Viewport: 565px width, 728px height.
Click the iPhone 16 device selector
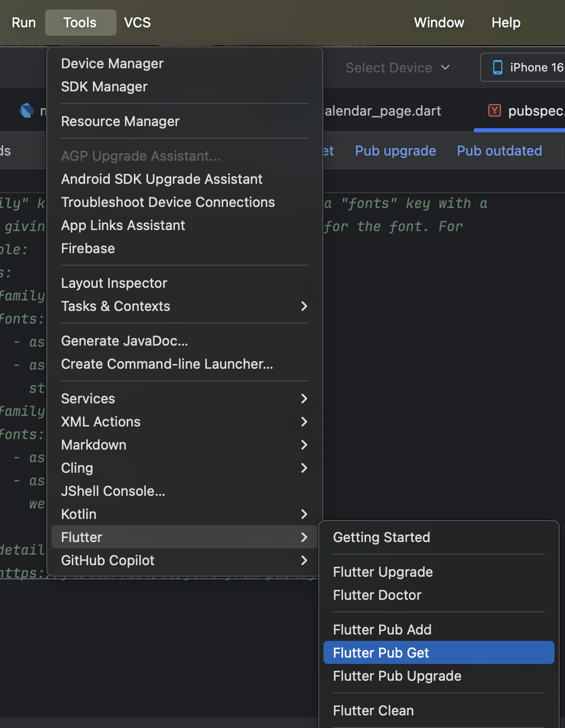(x=523, y=67)
